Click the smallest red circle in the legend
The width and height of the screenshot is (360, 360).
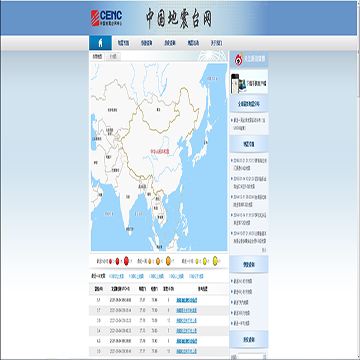(112, 261)
